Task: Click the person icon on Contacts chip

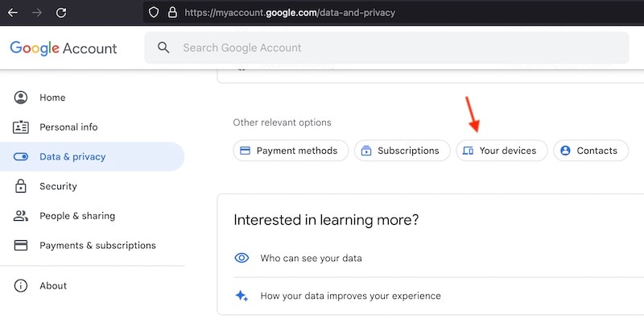Action: (x=565, y=151)
